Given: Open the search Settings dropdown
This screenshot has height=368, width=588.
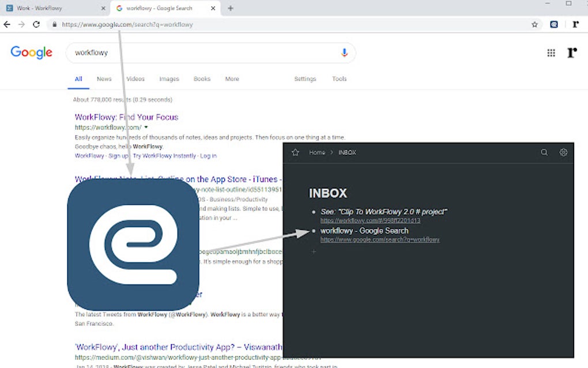Looking at the screenshot, I should (304, 79).
